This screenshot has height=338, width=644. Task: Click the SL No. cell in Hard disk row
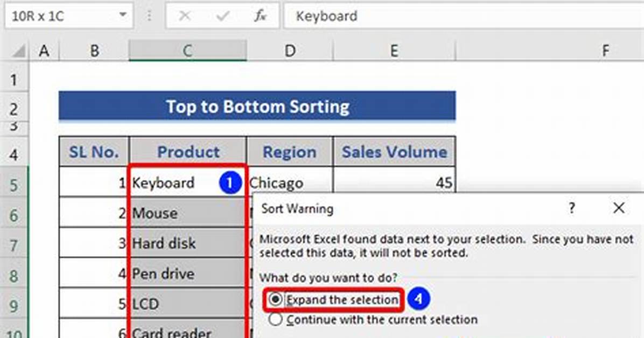94,243
